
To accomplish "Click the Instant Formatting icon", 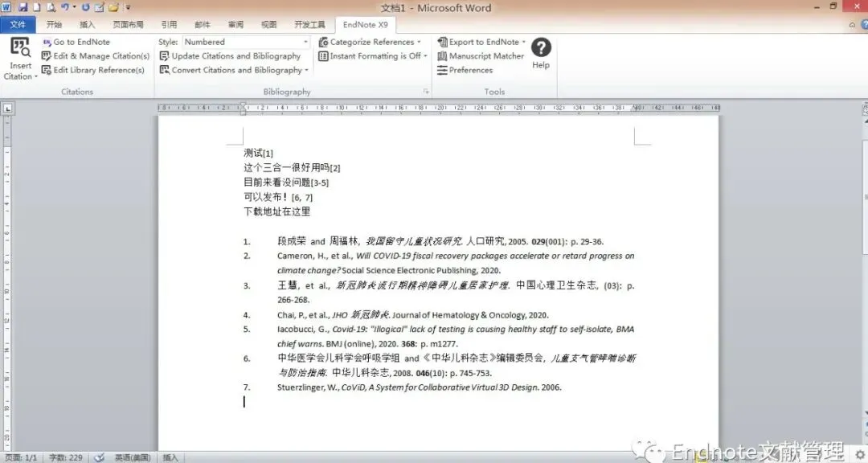I will click(x=323, y=56).
